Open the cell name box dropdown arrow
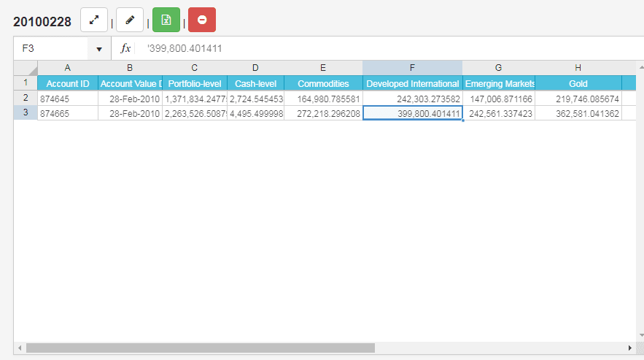The image size is (644, 360). pos(99,49)
